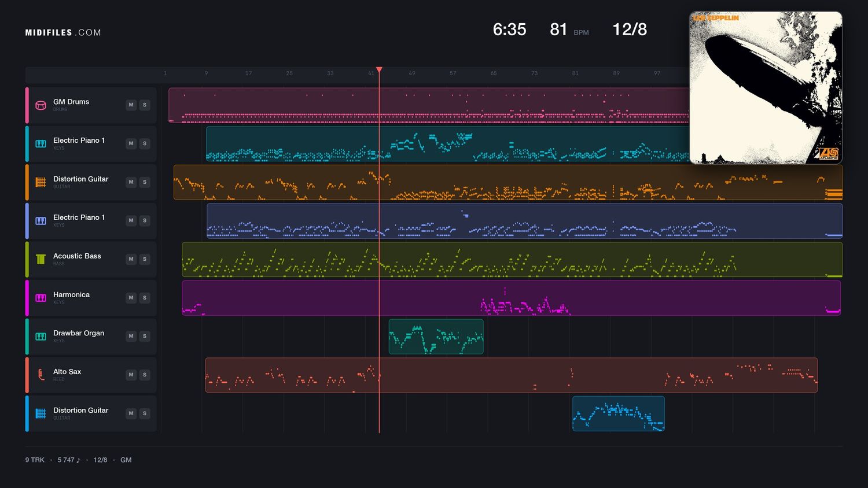
Task: Mute the Harmonica track
Action: pos(131,298)
